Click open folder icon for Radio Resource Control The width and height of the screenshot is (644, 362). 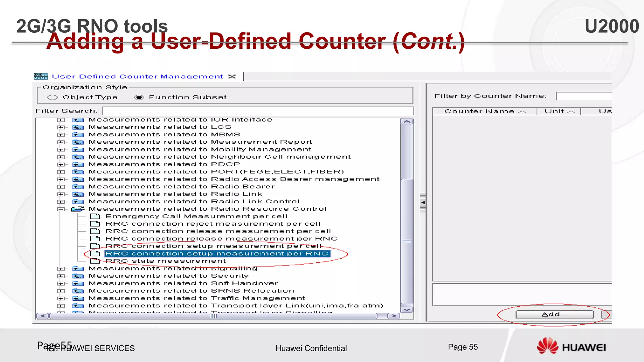pos(78,209)
